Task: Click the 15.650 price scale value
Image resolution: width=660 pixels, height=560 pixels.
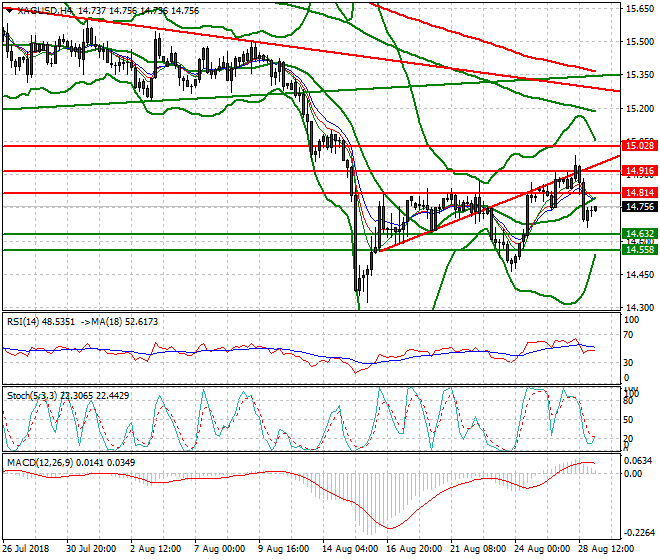Action: [640, 8]
